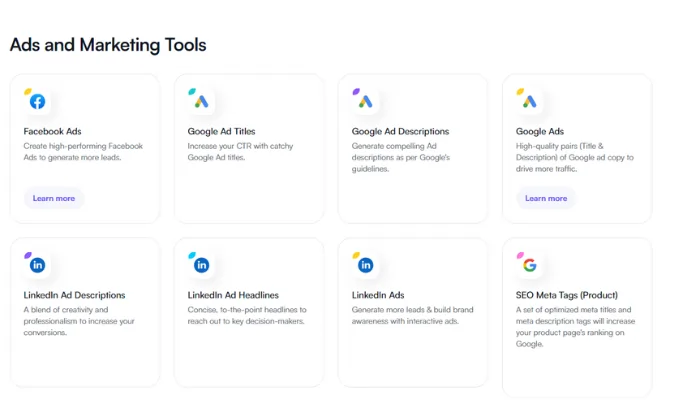Click text 'Increase your CTR with catchy Google Ad titles.'

coord(240,152)
